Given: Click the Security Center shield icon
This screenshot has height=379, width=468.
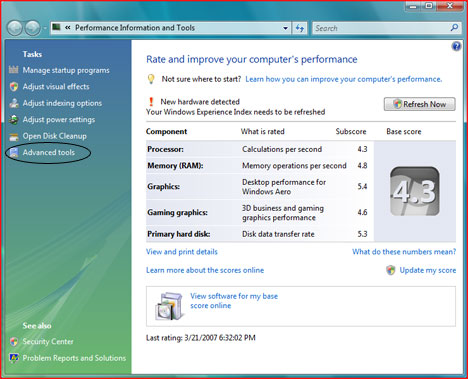Looking at the screenshot, I should pyautogui.click(x=14, y=341).
